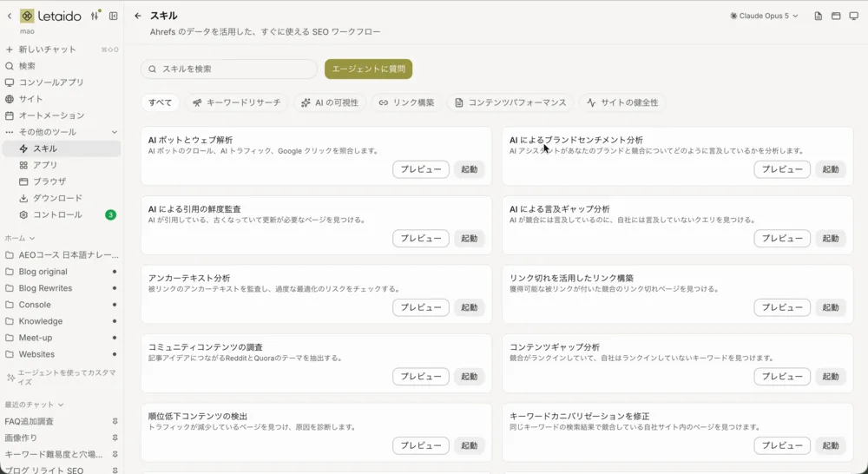
Task: Click the コンテンツギャップ分析 card title
Action: 555,347
